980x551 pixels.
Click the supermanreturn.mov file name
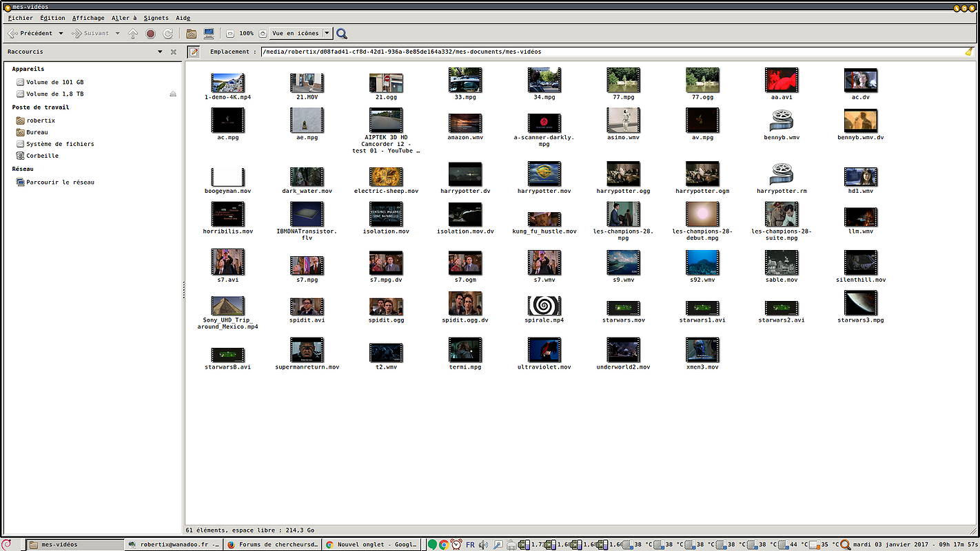(x=307, y=367)
